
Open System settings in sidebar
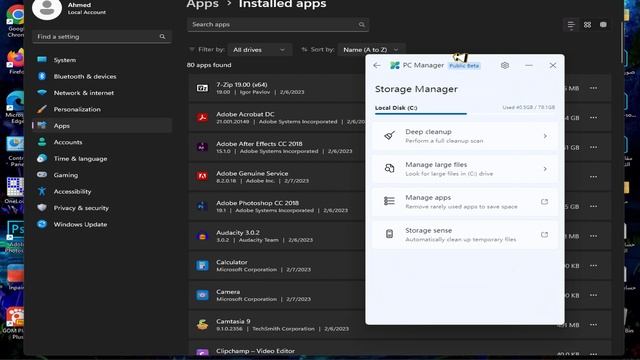(x=102, y=60)
